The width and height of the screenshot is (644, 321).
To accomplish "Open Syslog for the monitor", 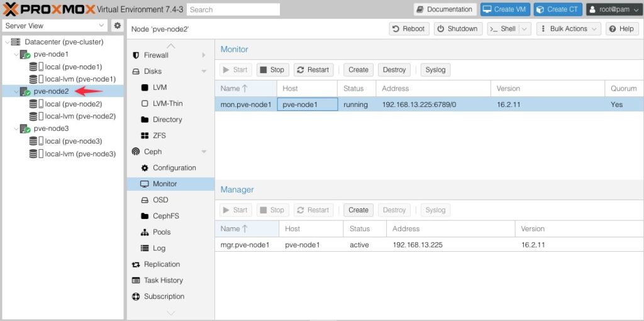I will pos(435,70).
